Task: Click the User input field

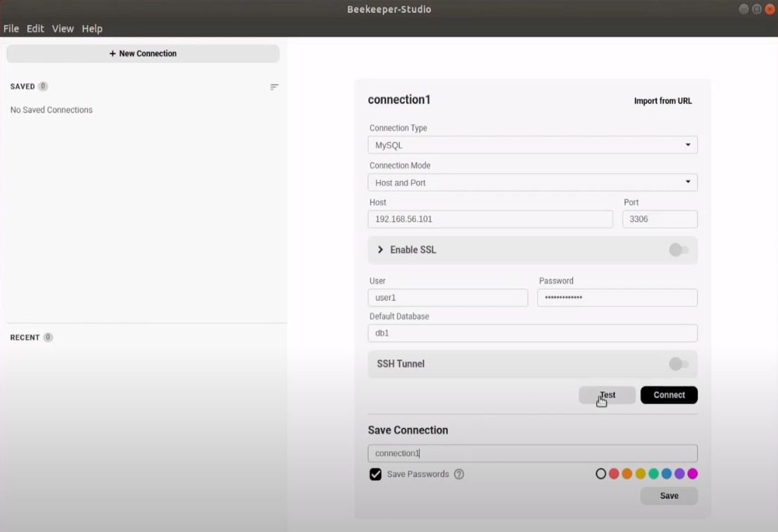Action: tap(448, 298)
